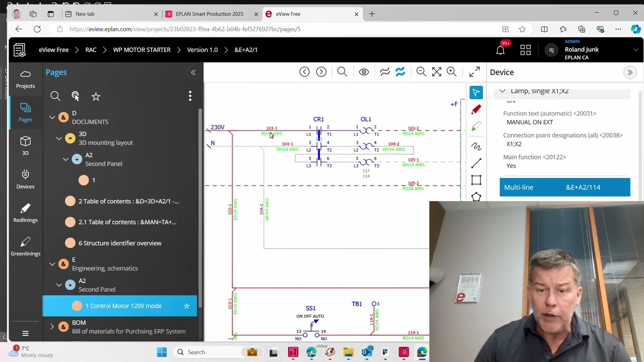This screenshot has height=362, width=644.
Task: Open the 3D sidebar view
Action: 25,146
